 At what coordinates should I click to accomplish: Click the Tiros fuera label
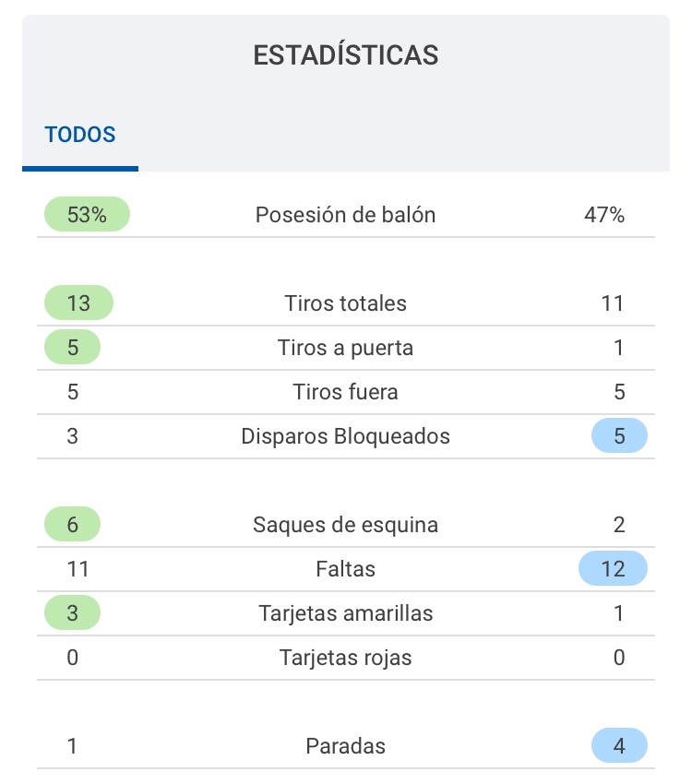(345, 392)
